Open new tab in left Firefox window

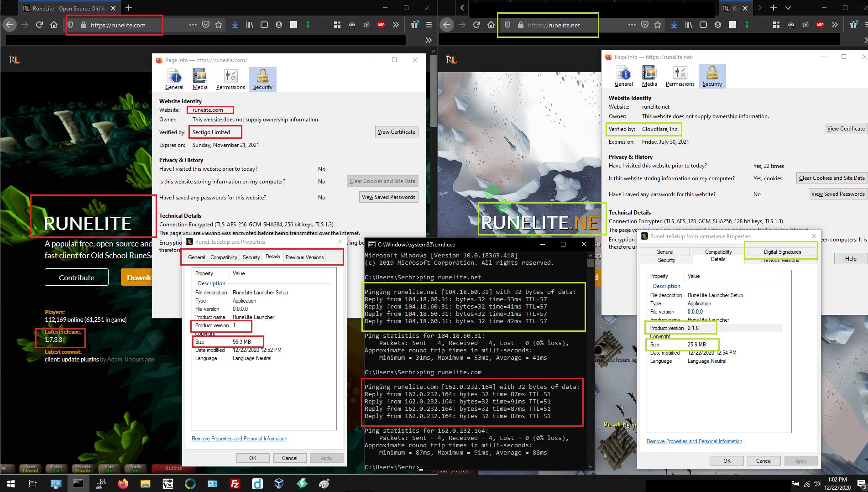[129, 8]
